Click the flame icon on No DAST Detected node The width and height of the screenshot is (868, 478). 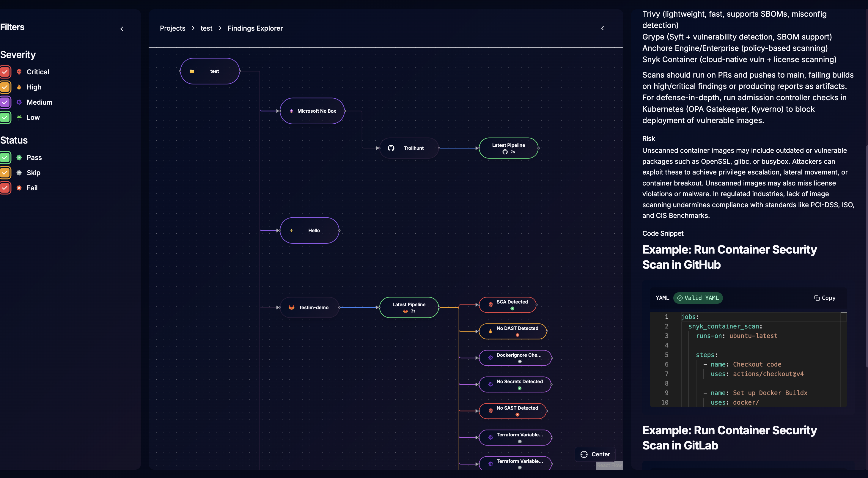pyautogui.click(x=490, y=331)
